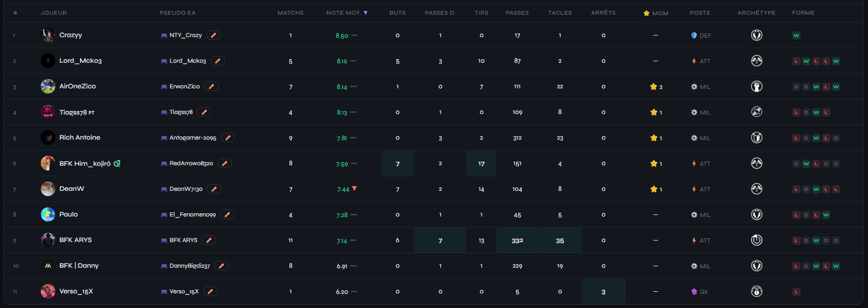The width and height of the screenshot is (868, 308).
Task: Click the archetype icon in BFK ARYS's row
Action: 757,240
